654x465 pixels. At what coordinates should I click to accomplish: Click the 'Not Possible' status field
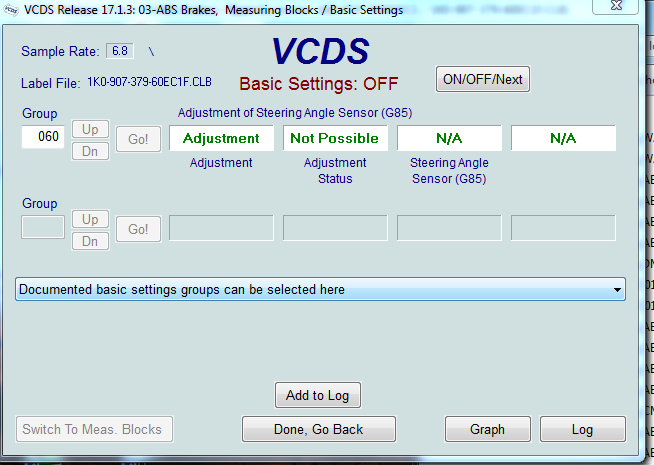coord(335,138)
